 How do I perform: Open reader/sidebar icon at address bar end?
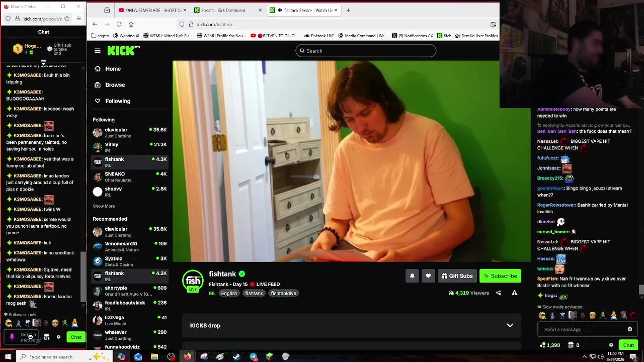tap(493, 24)
